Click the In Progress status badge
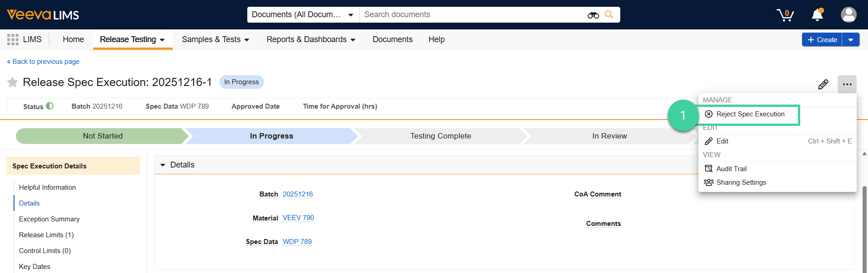 pos(241,82)
